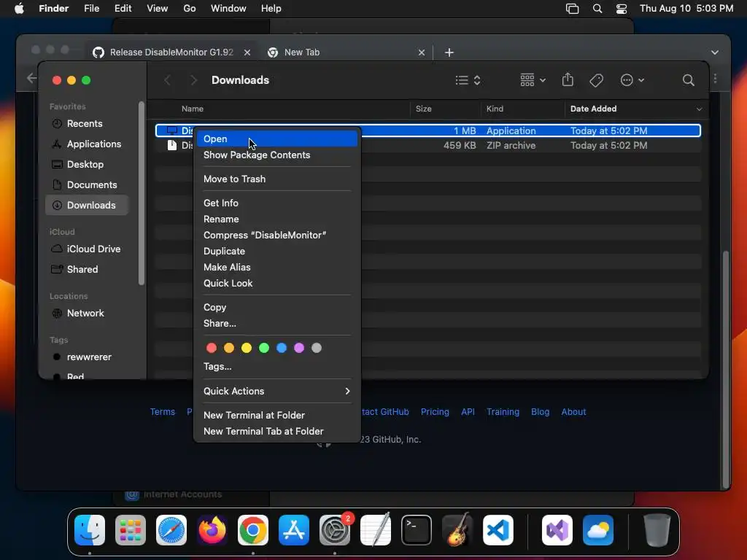Open System Settings in the Dock

[335, 530]
